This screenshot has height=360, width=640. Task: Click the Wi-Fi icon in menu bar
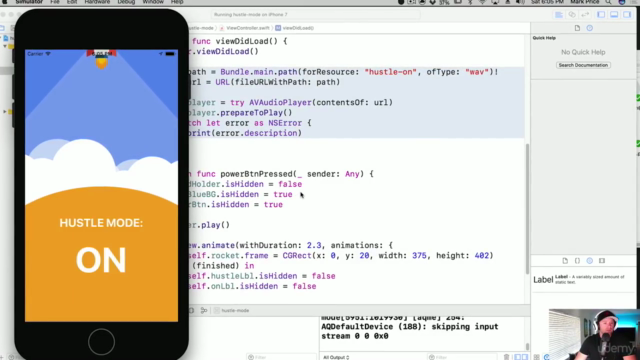pyautogui.click(x=482, y=2)
